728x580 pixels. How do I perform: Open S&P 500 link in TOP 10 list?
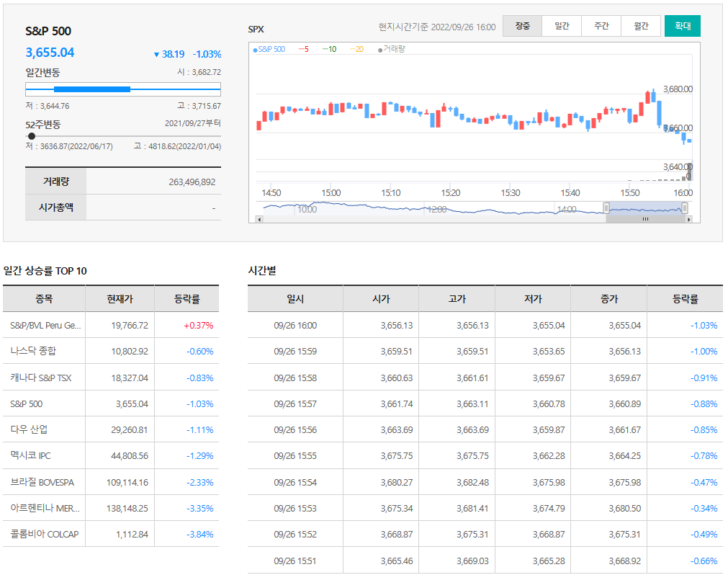pyautogui.click(x=27, y=404)
